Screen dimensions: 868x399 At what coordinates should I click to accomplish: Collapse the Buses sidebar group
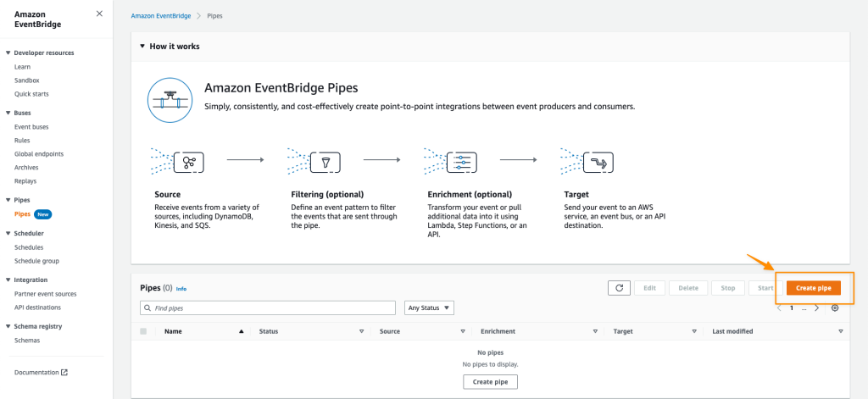point(8,112)
